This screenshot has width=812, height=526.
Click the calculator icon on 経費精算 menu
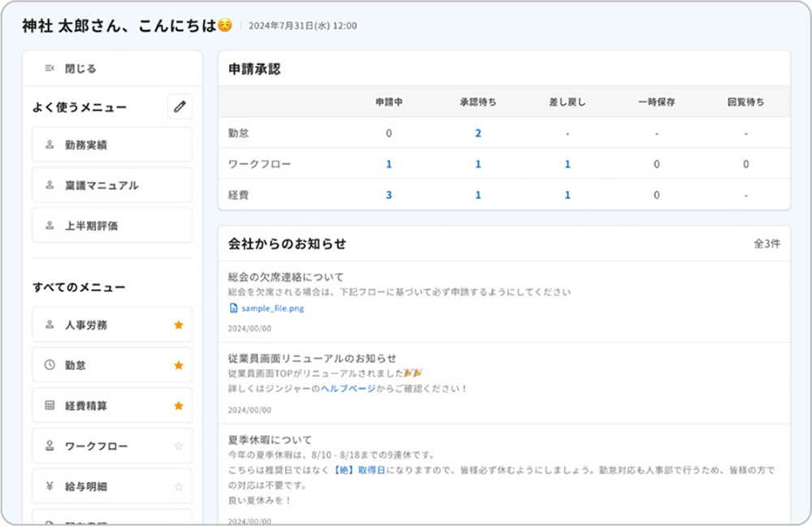click(49, 406)
